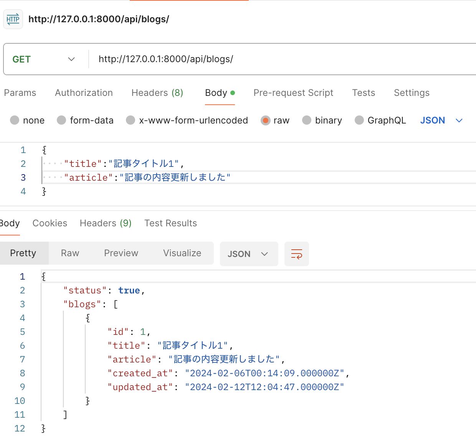Toggle the word wrap icon button
Image resolution: width=476 pixels, height=448 pixels.
[297, 254]
